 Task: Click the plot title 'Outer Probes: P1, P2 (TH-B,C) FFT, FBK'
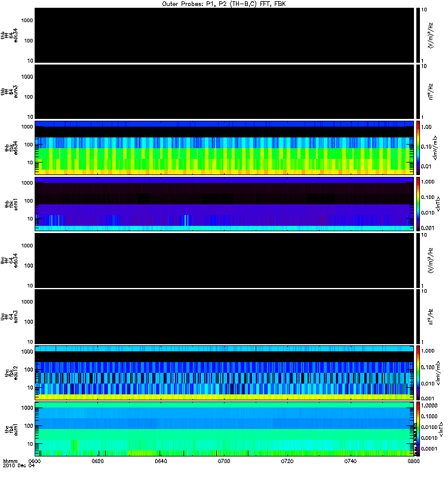[x=224, y=4]
